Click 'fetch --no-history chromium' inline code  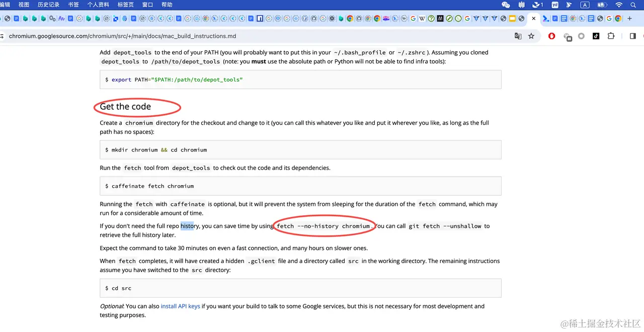pyautogui.click(x=325, y=226)
